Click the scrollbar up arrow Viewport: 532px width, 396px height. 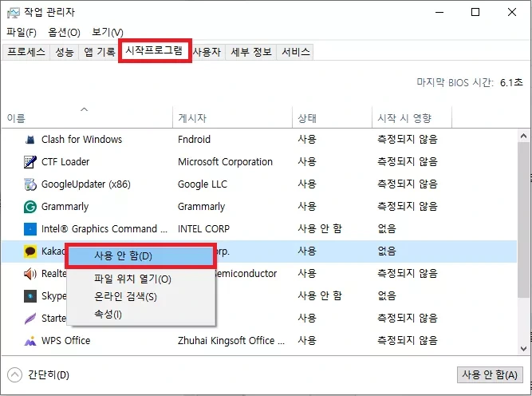tap(523, 137)
